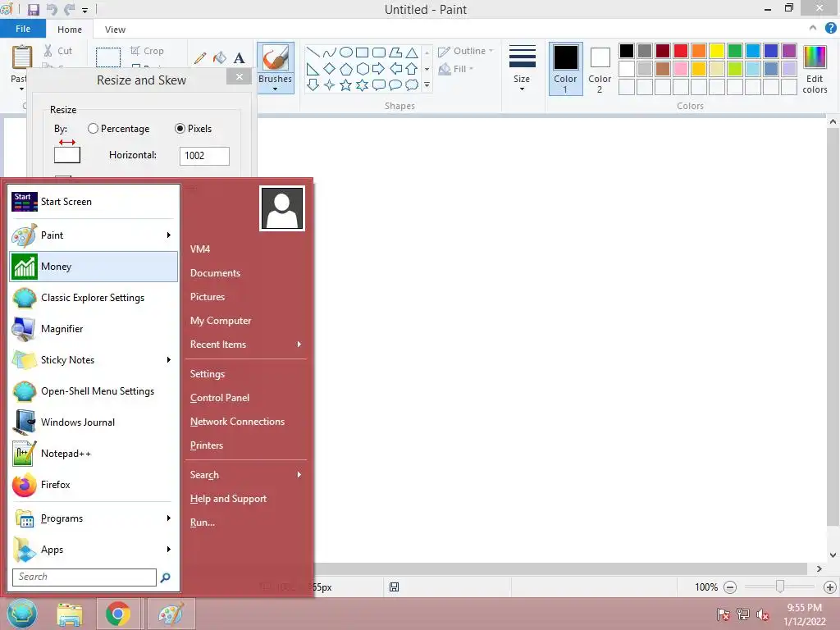This screenshot has width=840, height=630.
Task: Click the Paste clipboard icon
Action: click(x=22, y=57)
